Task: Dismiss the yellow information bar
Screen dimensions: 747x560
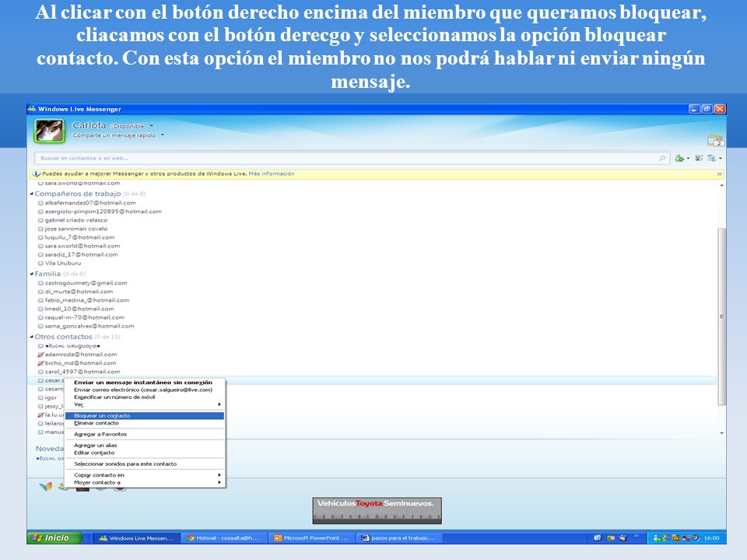Action: pyautogui.click(x=719, y=173)
